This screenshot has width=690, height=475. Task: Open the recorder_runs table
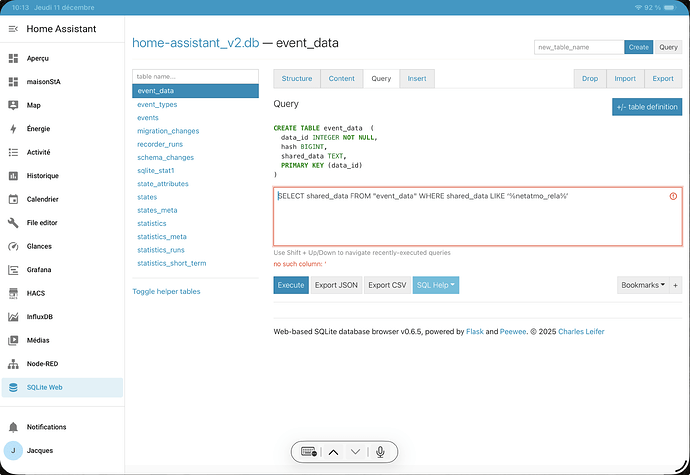[x=160, y=144]
